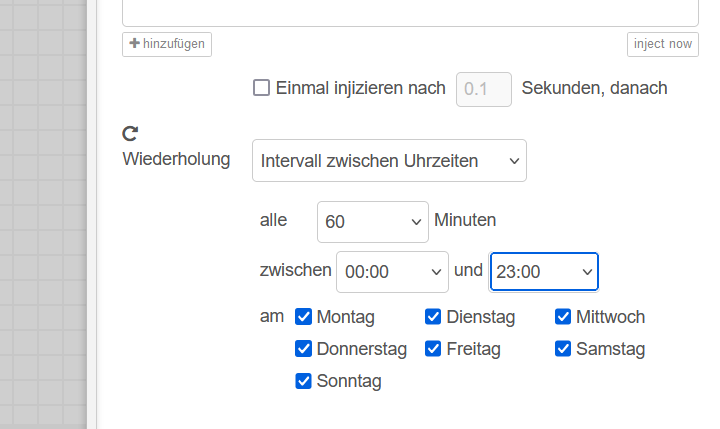Click the Wiederholung repeat icon
The height and width of the screenshot is (429, 720).
click(x=130, y=134)
